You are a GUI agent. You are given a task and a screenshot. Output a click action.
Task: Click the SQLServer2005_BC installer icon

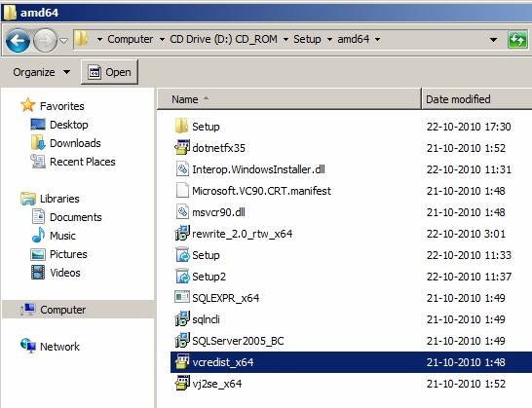[182, 340]
